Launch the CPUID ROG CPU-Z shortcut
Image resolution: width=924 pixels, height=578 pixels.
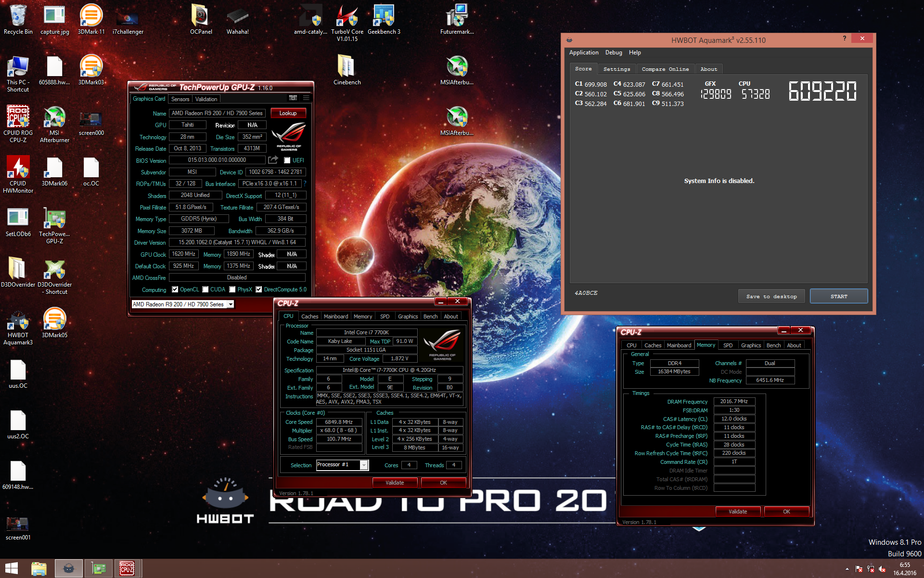(x=18, y=124)
